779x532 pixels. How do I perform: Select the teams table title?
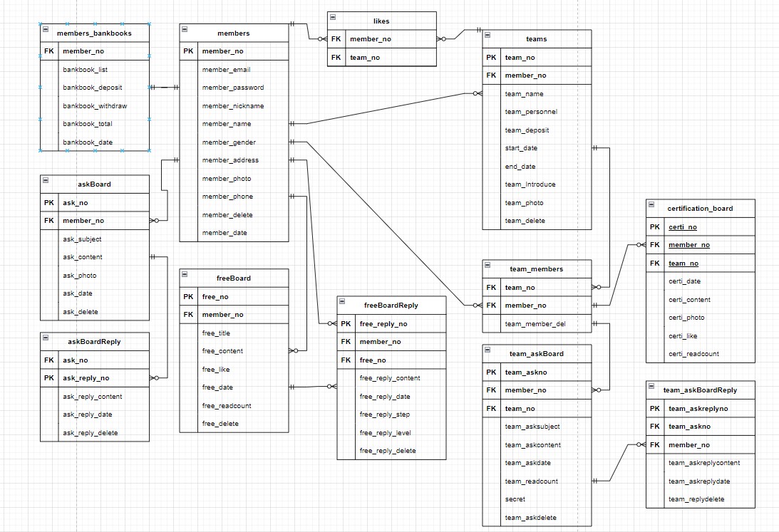tap(537, 39)
